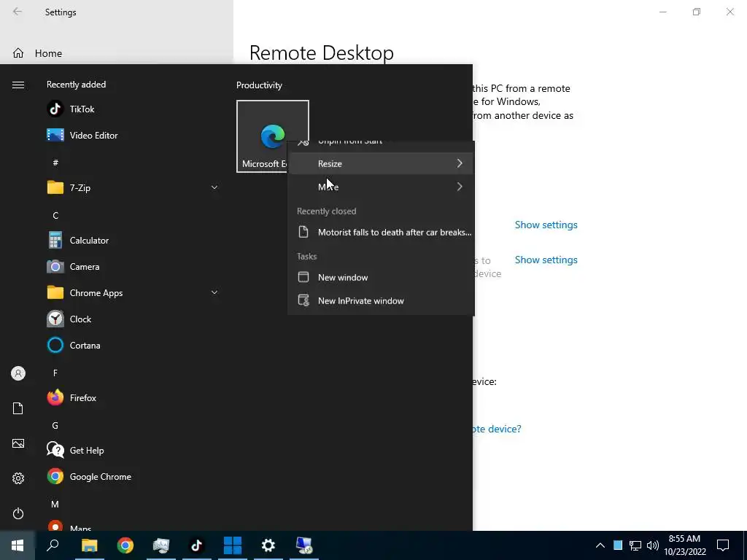Screen dimensions: 747x560
Task: Open user account icon in Start rail
Action: [18, 373]
